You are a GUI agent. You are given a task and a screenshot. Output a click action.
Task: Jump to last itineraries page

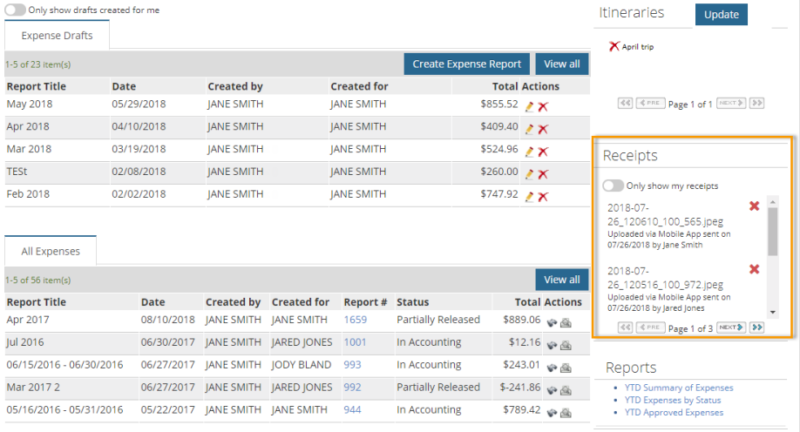click(x=757, y=103)
